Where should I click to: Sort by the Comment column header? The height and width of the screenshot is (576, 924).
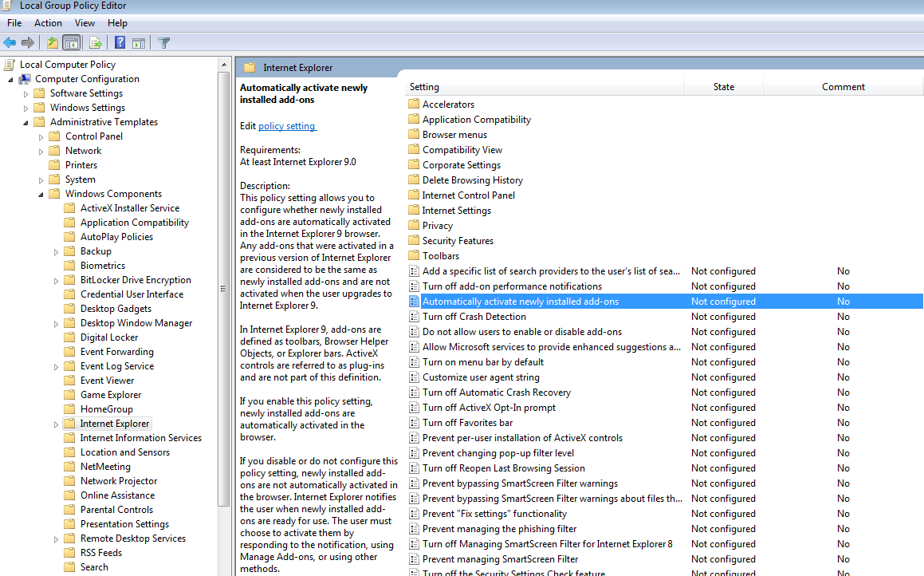tap(843, 87)
